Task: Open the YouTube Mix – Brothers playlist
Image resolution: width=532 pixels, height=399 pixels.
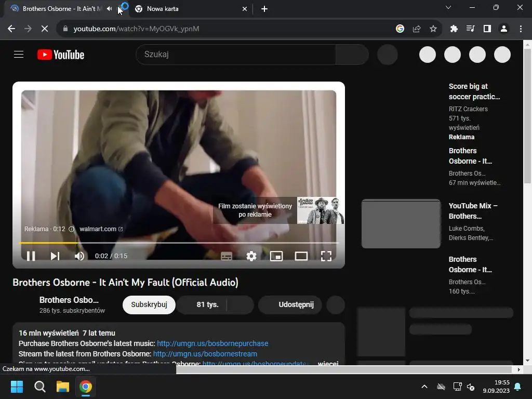Action: coord(473,211)
